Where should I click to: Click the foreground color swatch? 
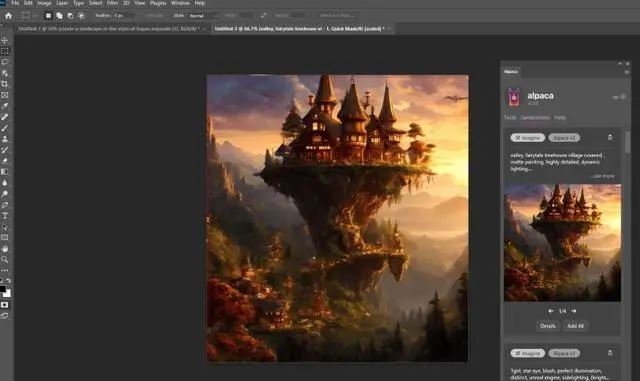coord(2,289)
